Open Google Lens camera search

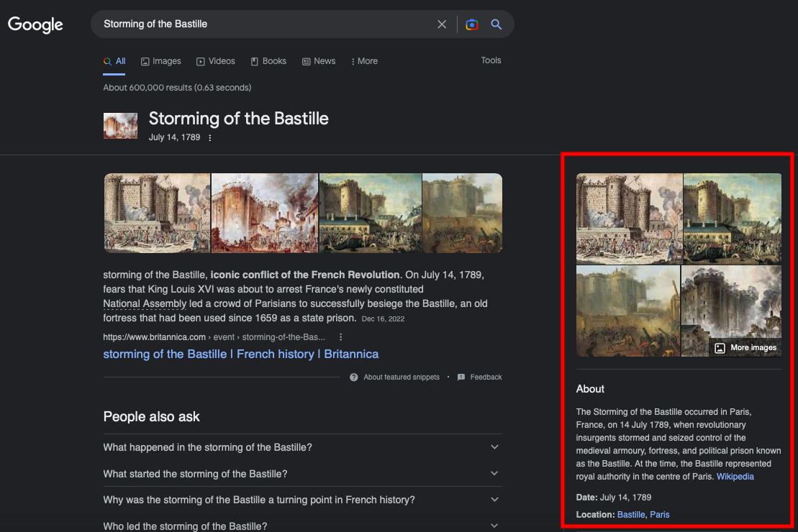point(472,24)
